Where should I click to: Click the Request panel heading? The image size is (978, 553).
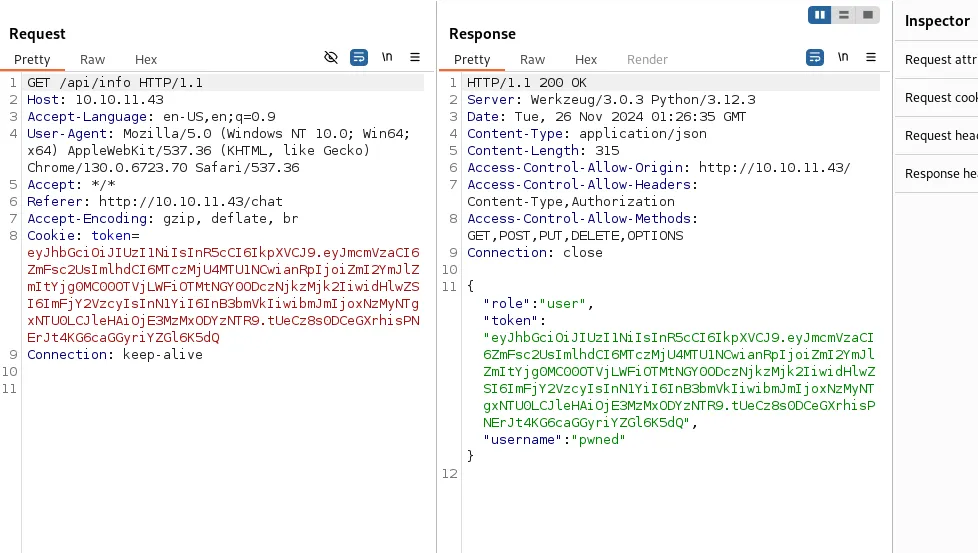(37, 34)
